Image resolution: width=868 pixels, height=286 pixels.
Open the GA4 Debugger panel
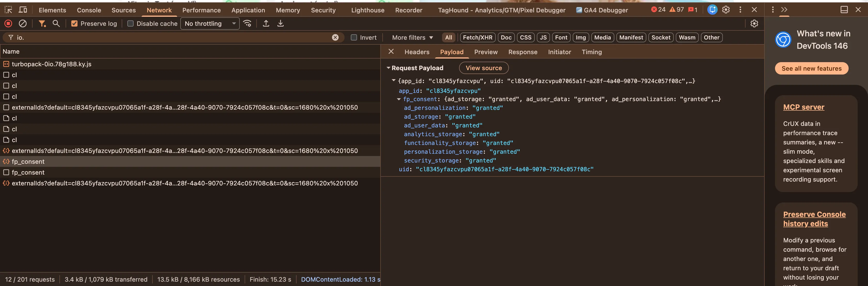[x=602, y=10]
